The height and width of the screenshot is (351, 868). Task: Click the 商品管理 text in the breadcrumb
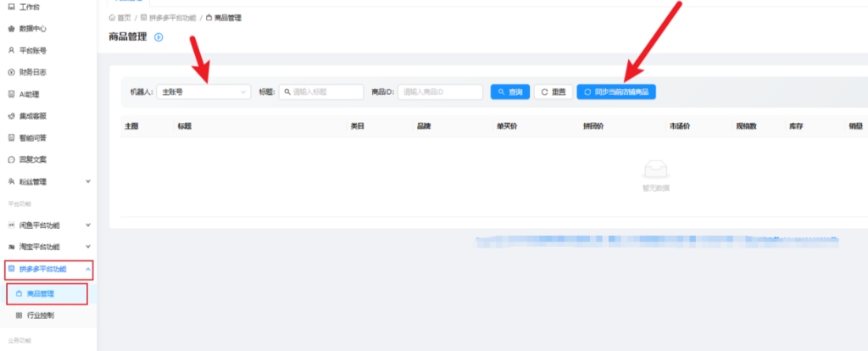[227, 18]
